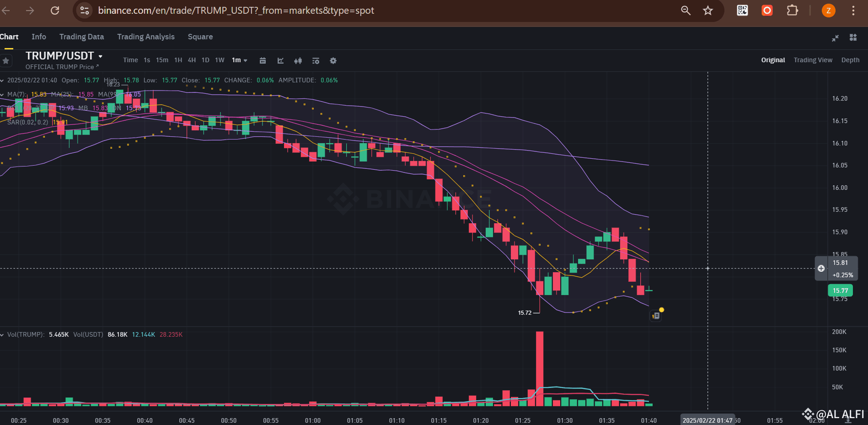The height and width of the screenshot is (425, 868).
Task: Select the 1H interval
Action: (x=178, y=60)
